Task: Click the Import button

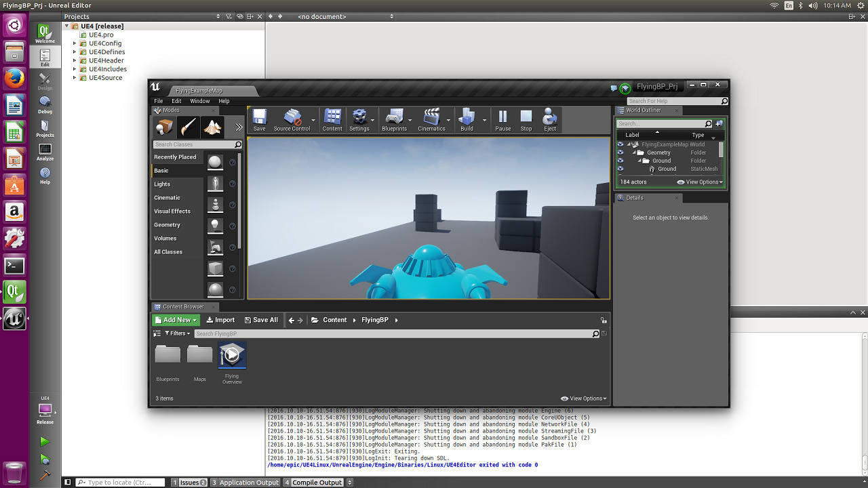Action: (x=220, y=320)
